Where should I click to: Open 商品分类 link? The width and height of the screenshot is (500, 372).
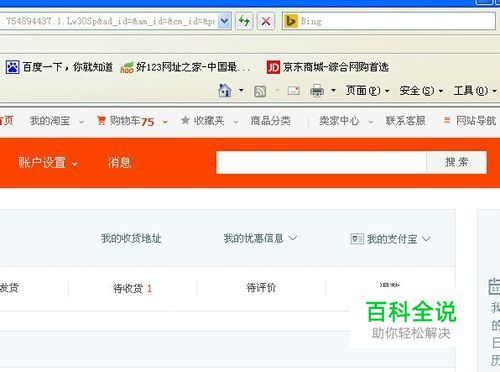pyautogui.click(x=271, y=121)
